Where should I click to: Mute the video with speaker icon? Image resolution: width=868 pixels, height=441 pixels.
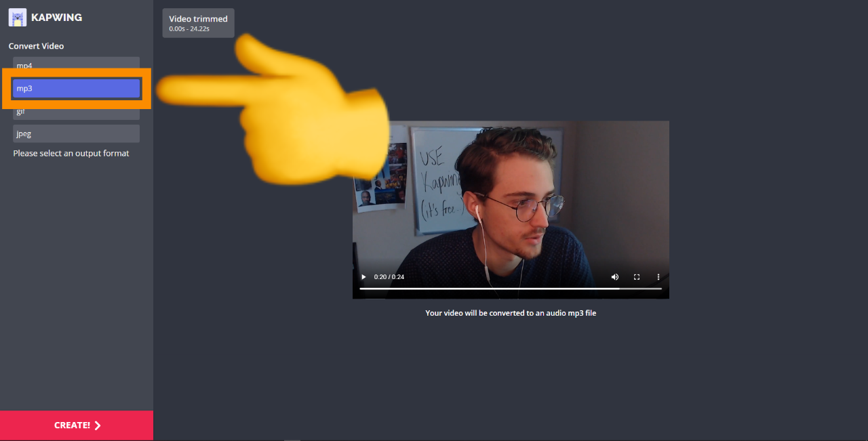tap(615, 277)
